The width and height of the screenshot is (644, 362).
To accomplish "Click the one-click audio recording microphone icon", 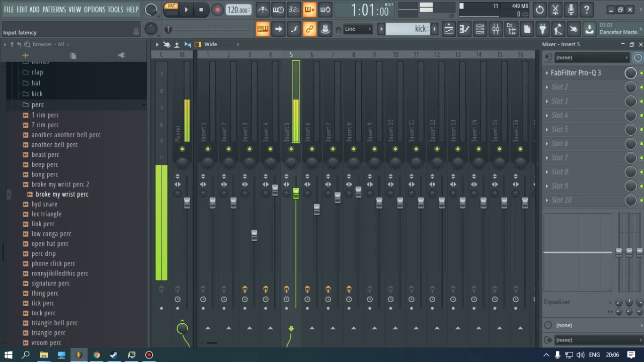I will tap(571, 10).
